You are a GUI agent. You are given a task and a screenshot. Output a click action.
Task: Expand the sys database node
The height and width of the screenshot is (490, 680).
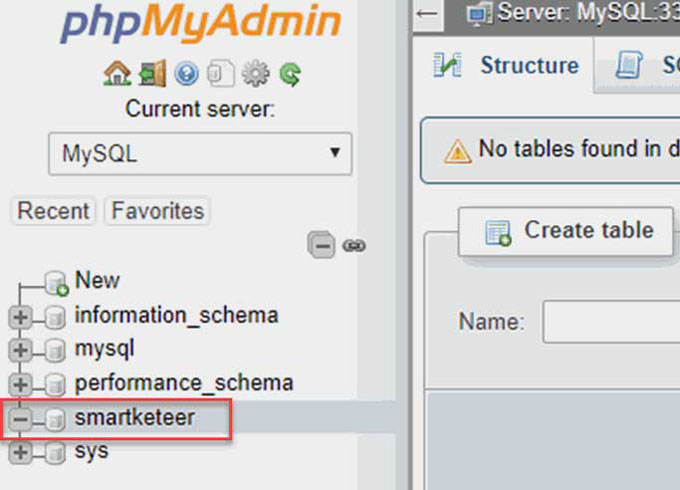click(20, 453)
